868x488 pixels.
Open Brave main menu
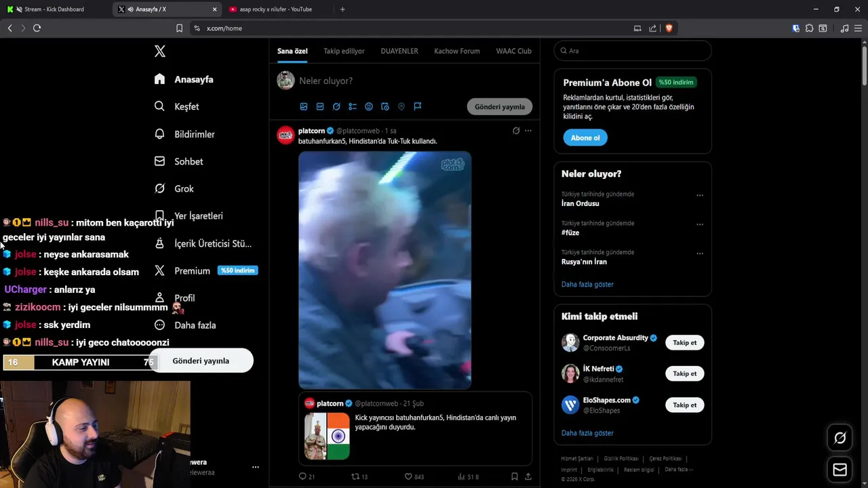pos(858,28)
